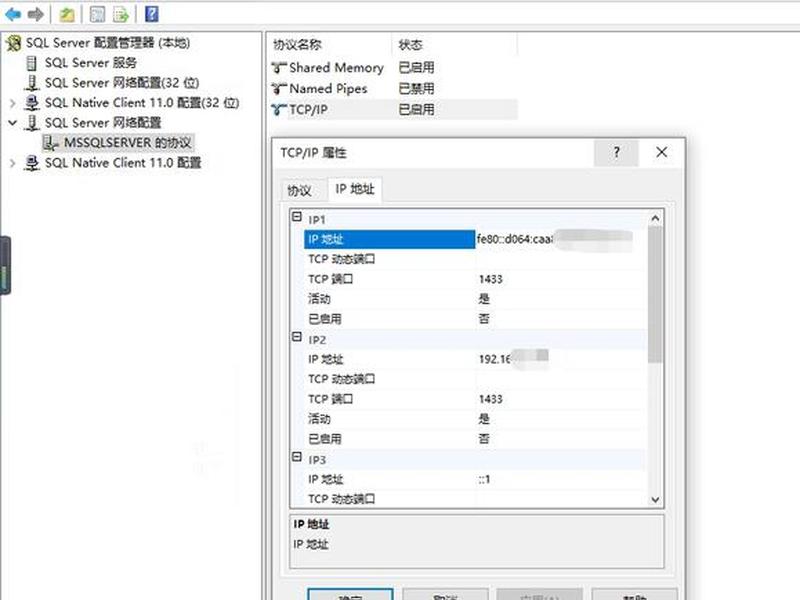Image resolution: width=800 pixels, height=600 pixels.
Task: Click the Named Pipes protocol icon
Action: pos(279,89)
